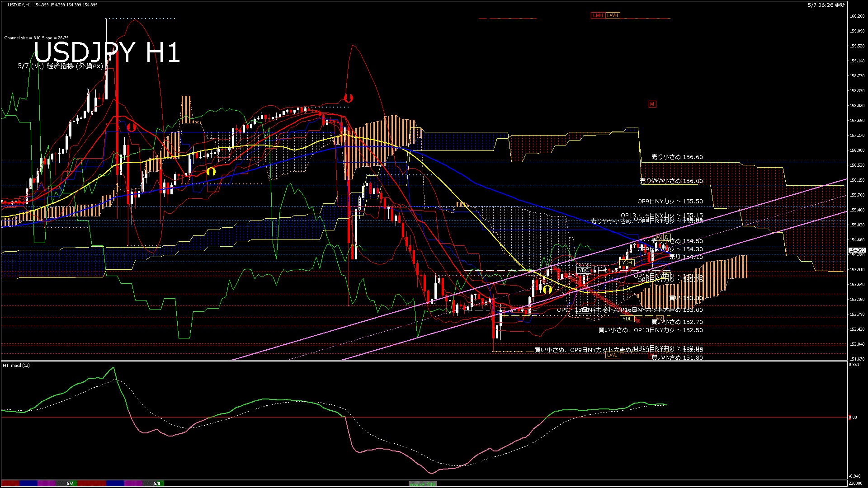Click the orange LWL marker label
This screenshot has height=488, width=868.
point(612,355)
